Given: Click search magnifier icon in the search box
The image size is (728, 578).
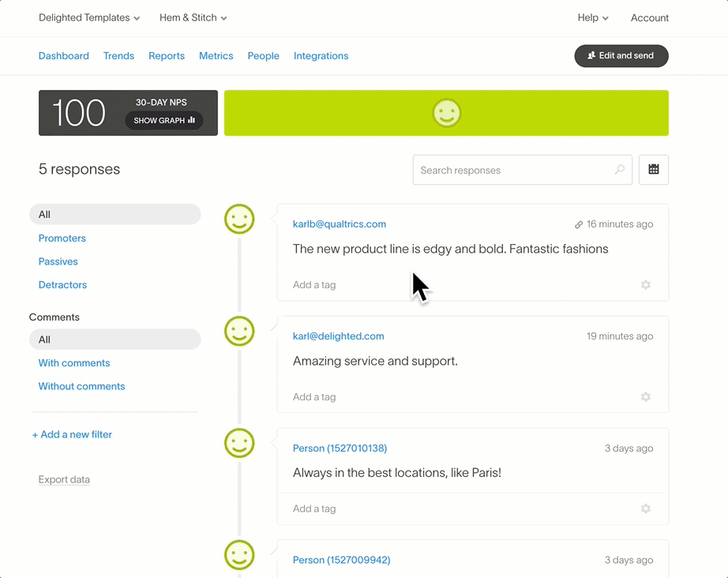Looking at the screenshot, I should coord(619,170).
